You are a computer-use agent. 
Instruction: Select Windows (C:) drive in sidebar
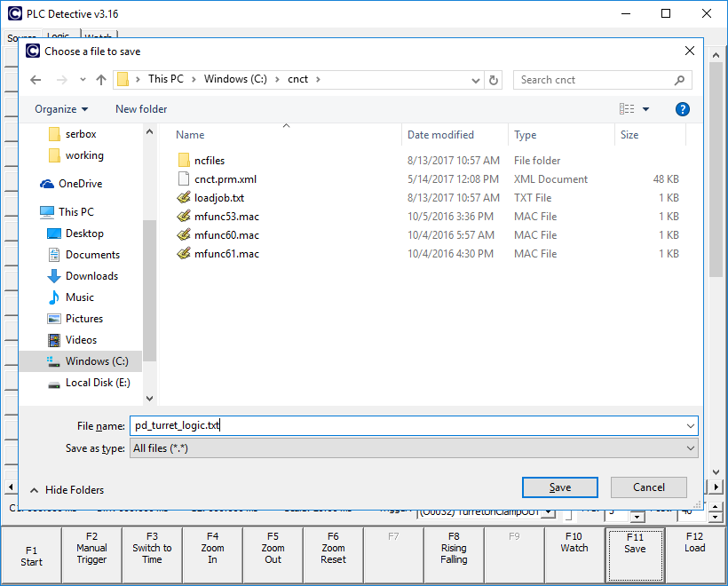(x=81, y=361)
